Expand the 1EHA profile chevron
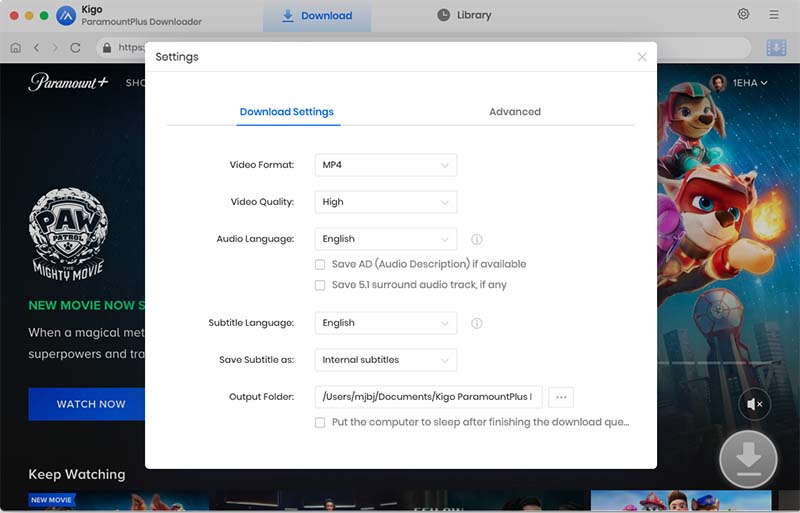The image size is (800, 513). coord(764,83)
